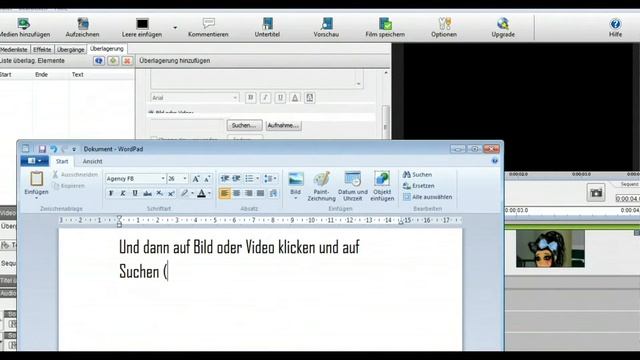
Task: Click the red delete overlay icon
Action: point(127,61)
